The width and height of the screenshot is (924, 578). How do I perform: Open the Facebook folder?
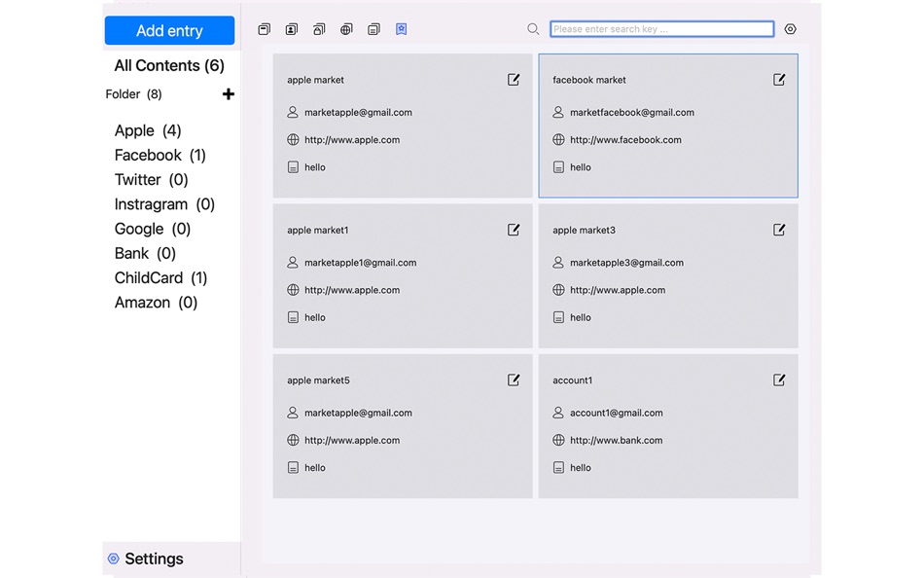point(160,155)
